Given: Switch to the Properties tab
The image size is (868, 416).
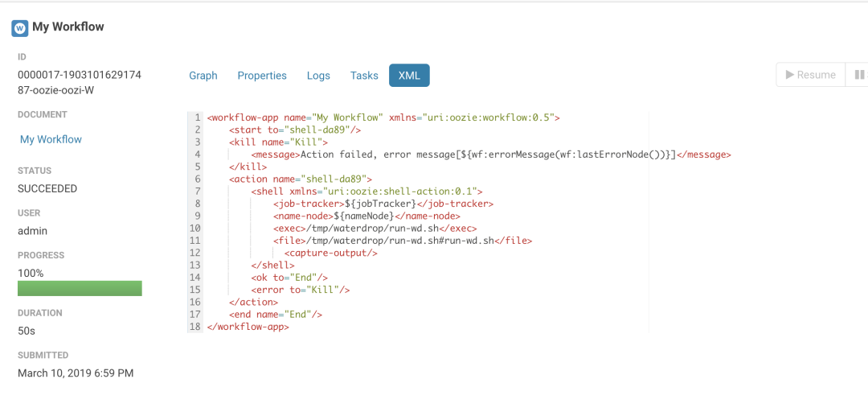Looking at the screenshot, I should click(x=262, y=76).
